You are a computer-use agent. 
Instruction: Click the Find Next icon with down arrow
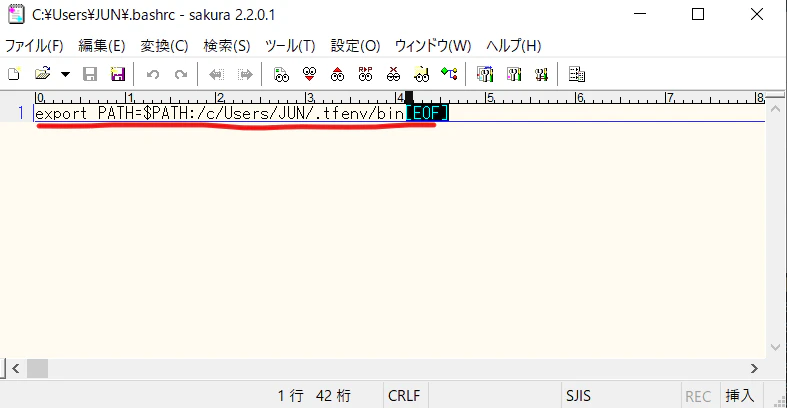click(x=310, y=74)
